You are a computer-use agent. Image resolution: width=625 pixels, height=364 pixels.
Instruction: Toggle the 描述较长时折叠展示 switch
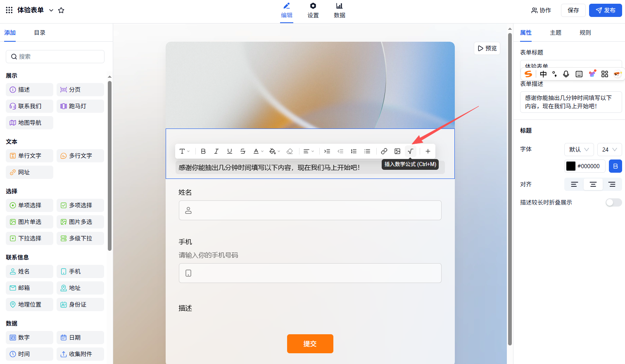[x=613, y=202]
